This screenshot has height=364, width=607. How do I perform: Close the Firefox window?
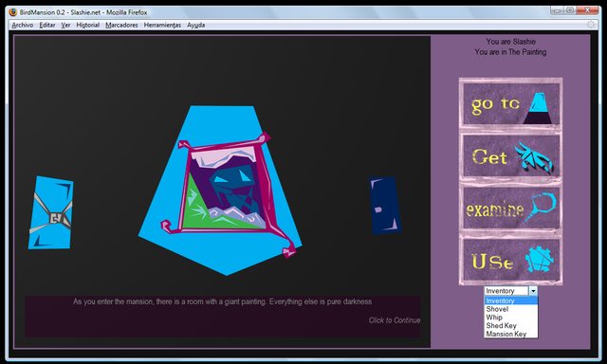coord(587,10)
